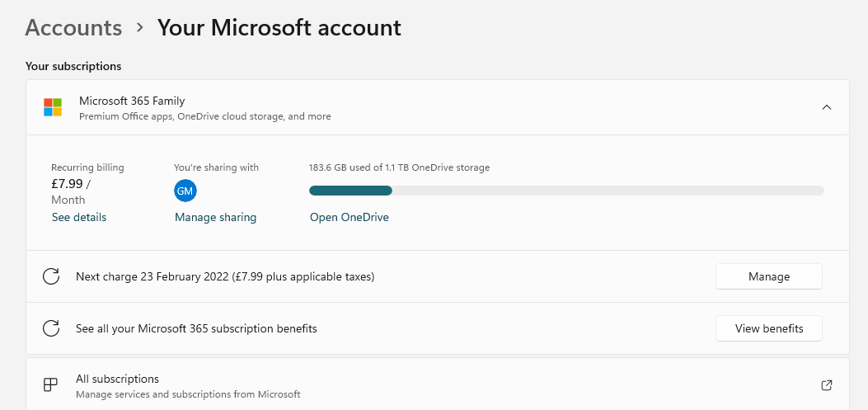868x410 pixels.
Task: Click 'See all your Microsoft 365 subscription benefits'
Action: pos(196,328)
